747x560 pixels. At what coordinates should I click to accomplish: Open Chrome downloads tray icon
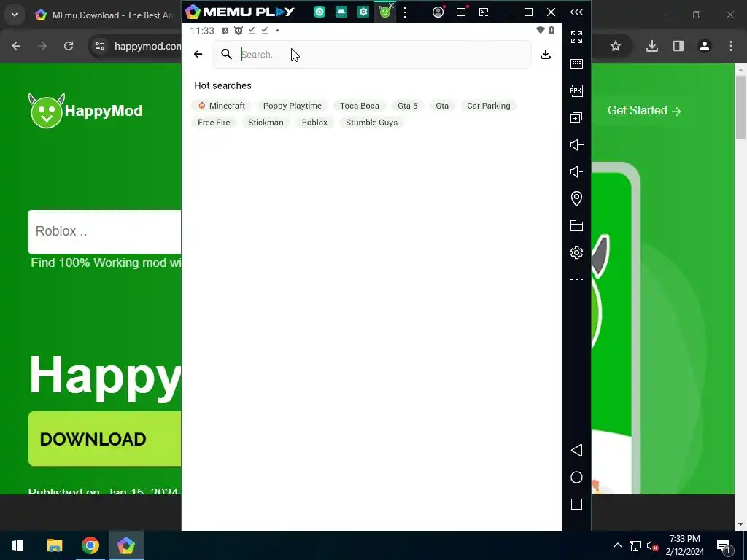[651, 46]
